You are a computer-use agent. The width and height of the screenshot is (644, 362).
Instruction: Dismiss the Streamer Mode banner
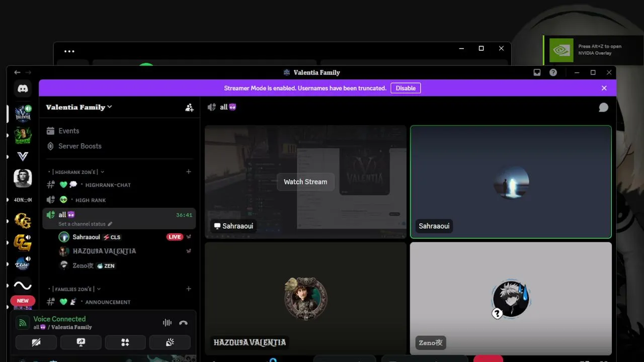[x=604, y=88]
